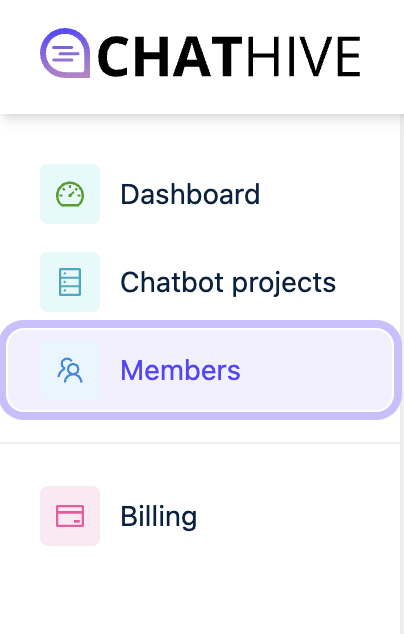Click the blank sidebar area below Billing
The image size is (404, 634).
(x=200, y=592)
